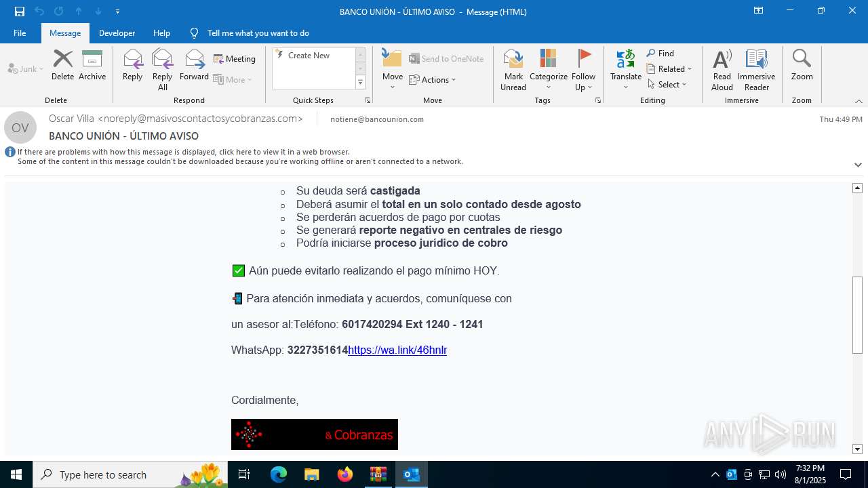Reply to the sender
868x488 pixels.
click(x=133, y=65)
